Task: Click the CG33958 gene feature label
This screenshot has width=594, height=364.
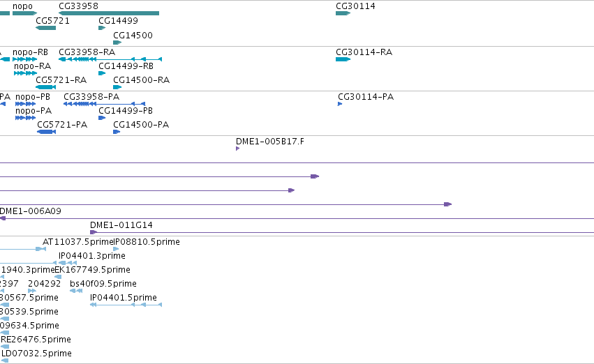Action: [78, 6]
